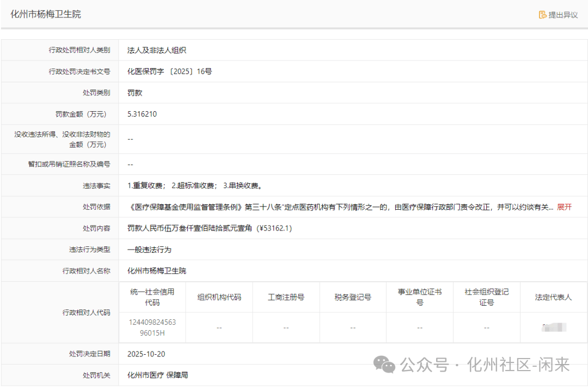Click the WeChat logo in the watermark
The image size is (588, 388).
388,365
